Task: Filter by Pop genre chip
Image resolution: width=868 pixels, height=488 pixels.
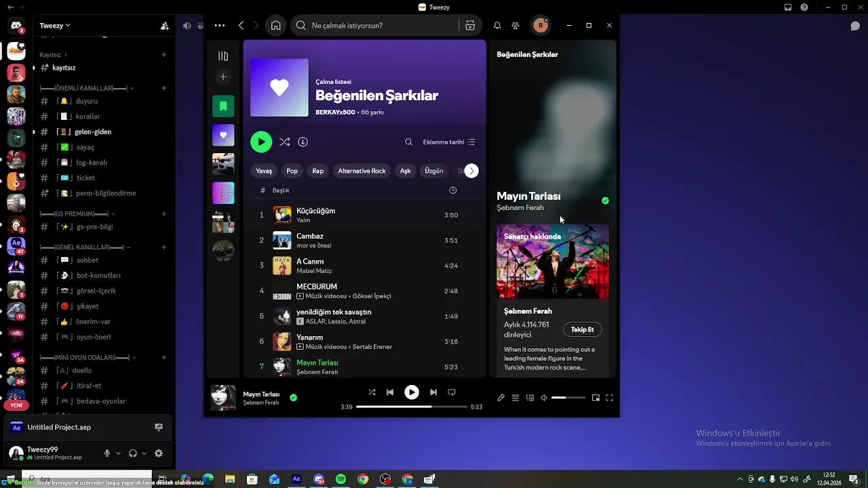Action: click(292, 171)
